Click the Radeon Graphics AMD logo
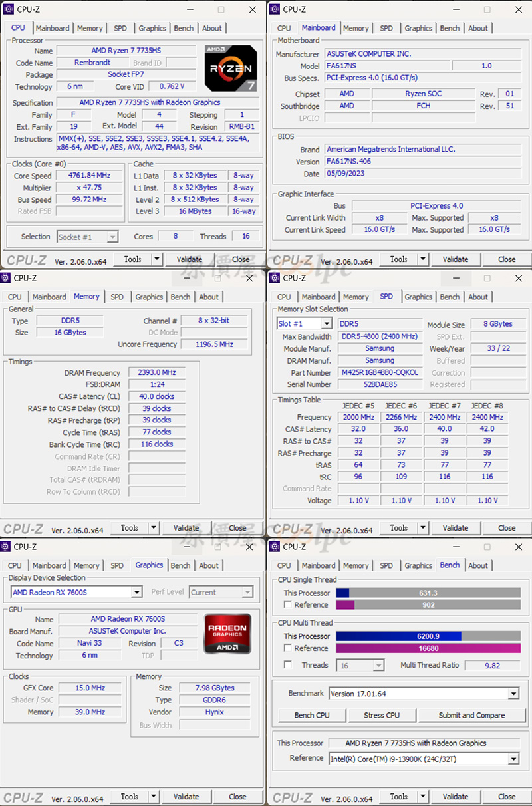The image size is (532, 806). pyautogui.click(x=227, y=634)
